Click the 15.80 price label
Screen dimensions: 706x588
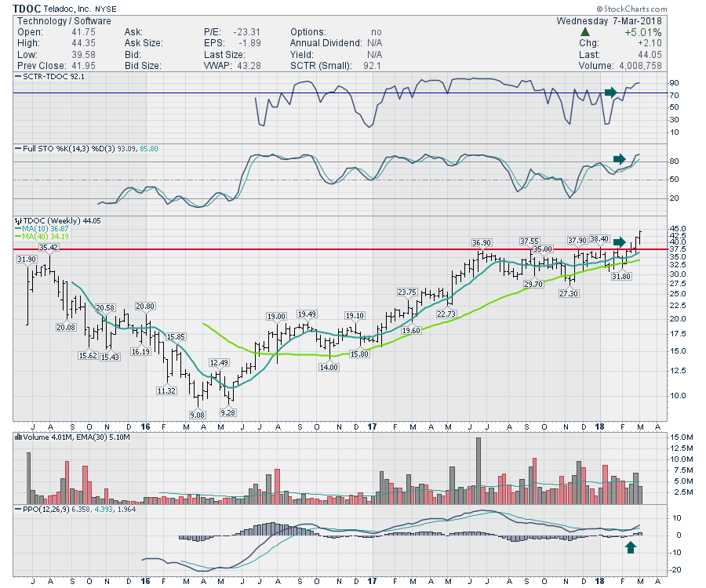(360, 354)
